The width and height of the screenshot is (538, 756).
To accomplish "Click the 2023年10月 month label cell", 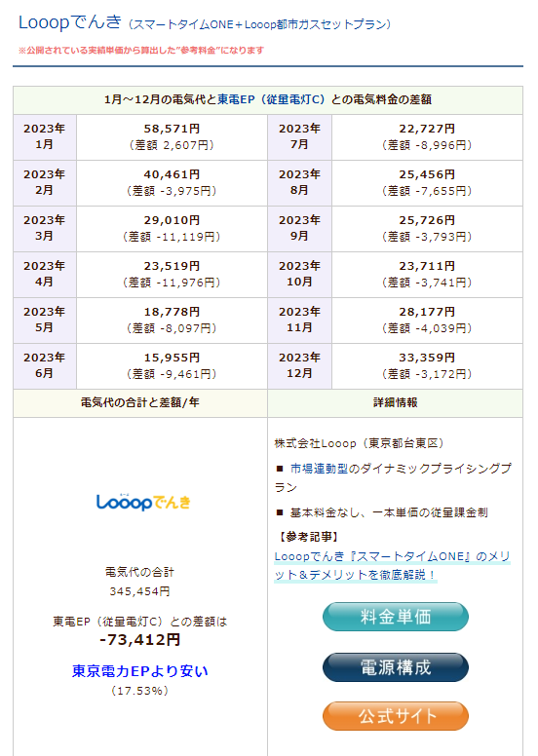I will point(299,275).
